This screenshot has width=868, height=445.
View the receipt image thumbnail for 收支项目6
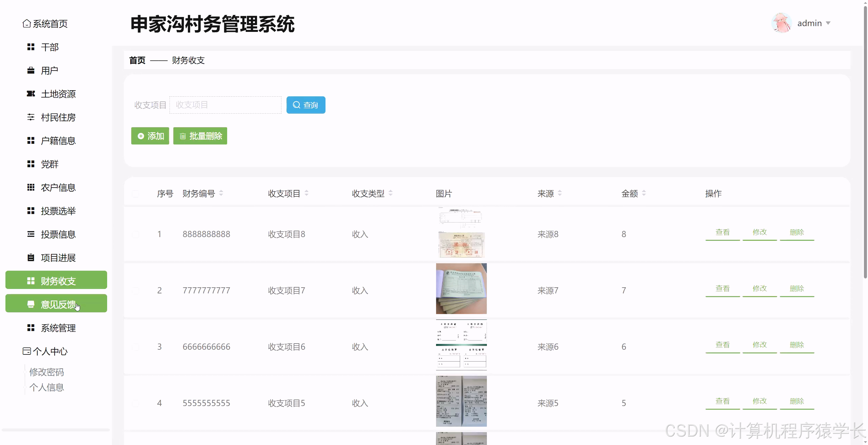coord(461,345)
